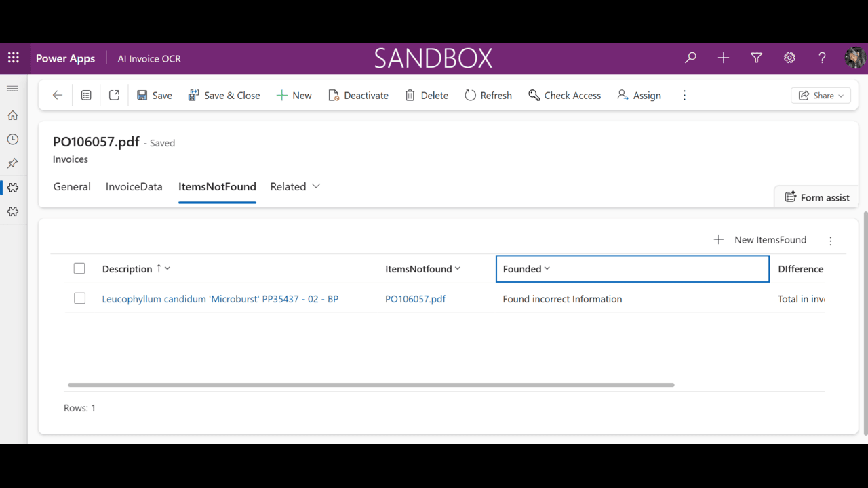Check the Leucophyllum candidum row checkbox
Screen dimensions: 868x488
coord(79,298)
